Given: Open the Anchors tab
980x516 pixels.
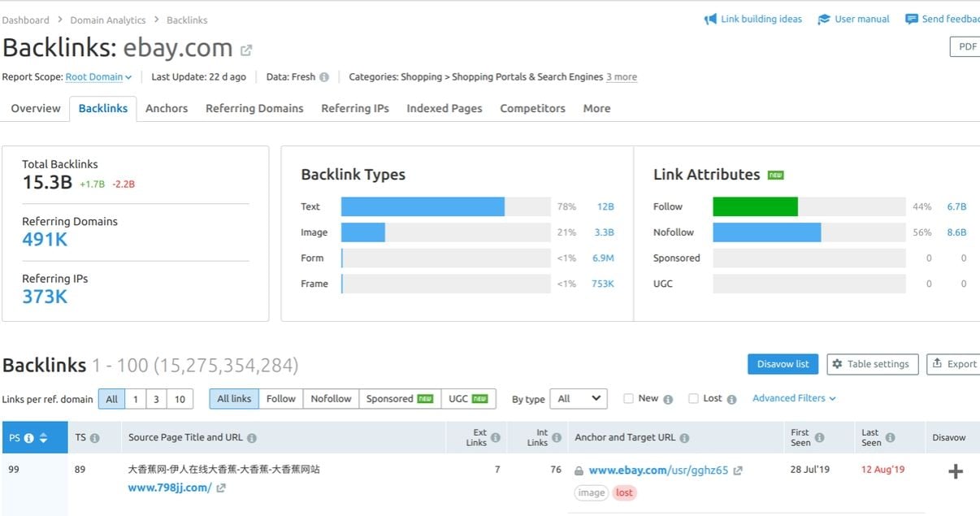Looking at the screenshot, I should 167,108.
